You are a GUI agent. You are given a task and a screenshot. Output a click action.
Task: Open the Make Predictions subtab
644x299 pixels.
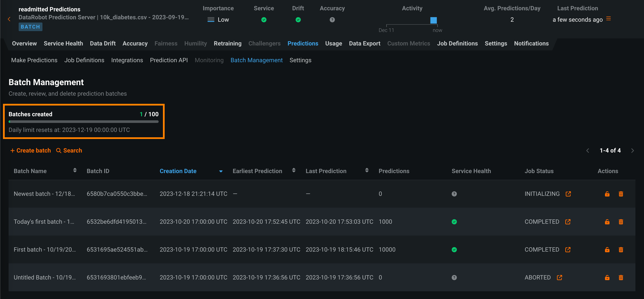[34, 60]
